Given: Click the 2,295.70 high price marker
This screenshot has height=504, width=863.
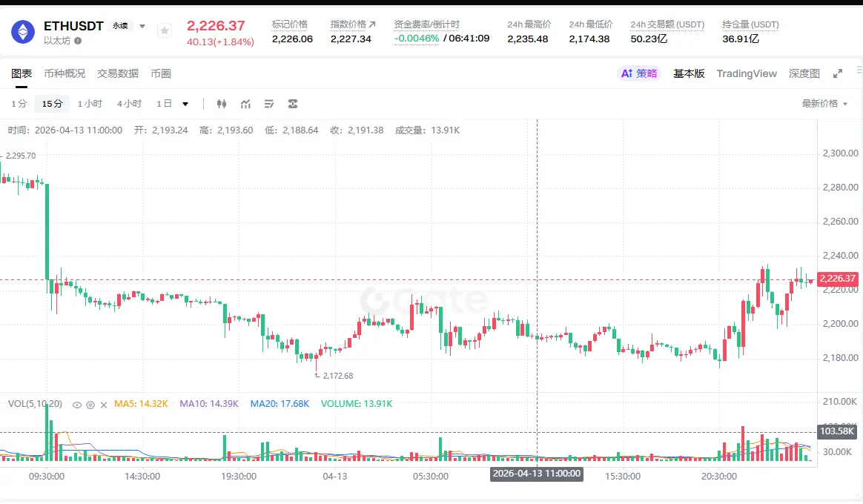Looking at the screenshot, I should click(20, 156).
